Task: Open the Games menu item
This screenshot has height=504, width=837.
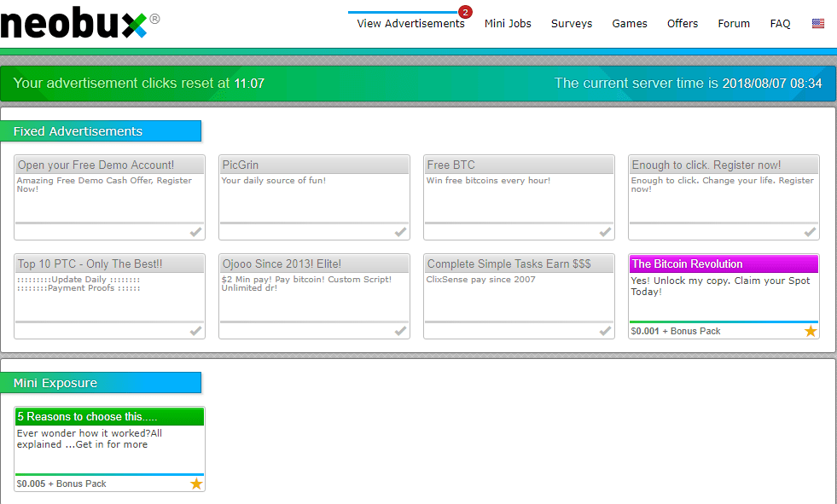Action: point(630,24)
